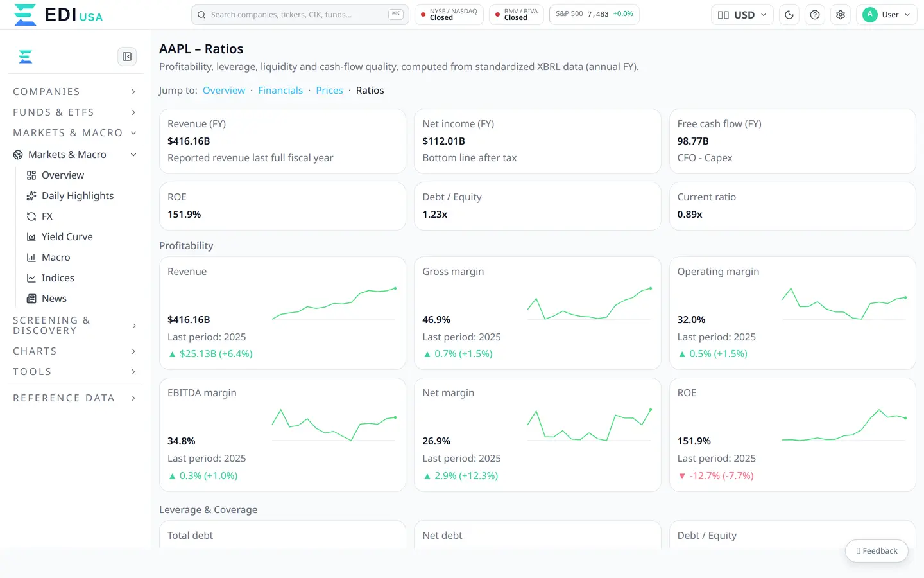Collapse the sidebar panel icon
This screenshot has width=924, height=578.
pos(127,57)
